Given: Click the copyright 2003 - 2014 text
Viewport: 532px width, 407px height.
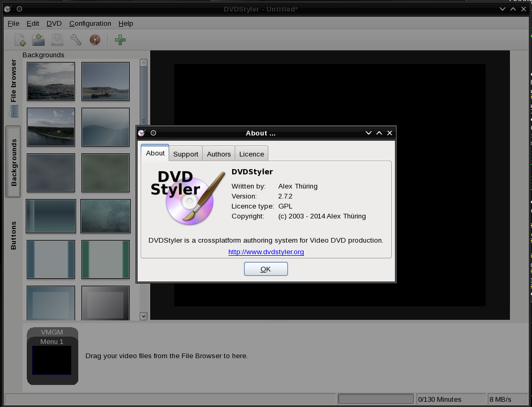Looking at the screenshot, I should 322,216.
